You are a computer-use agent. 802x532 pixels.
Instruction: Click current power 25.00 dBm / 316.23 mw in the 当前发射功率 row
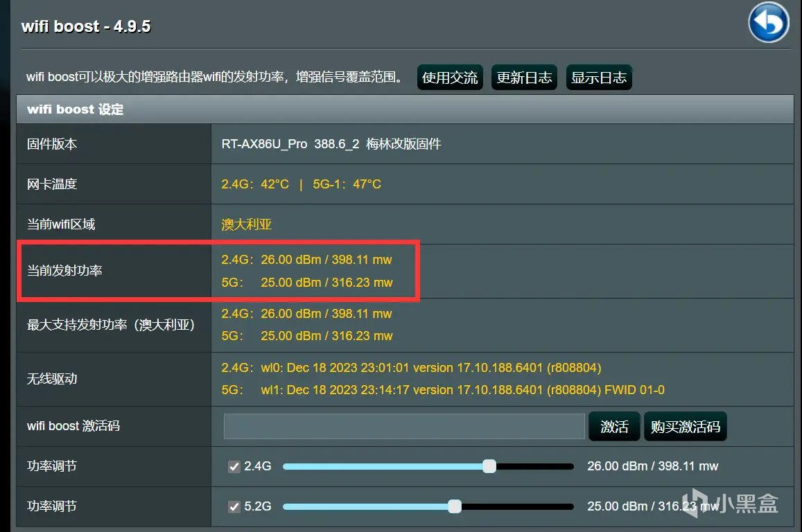point(327,283)
